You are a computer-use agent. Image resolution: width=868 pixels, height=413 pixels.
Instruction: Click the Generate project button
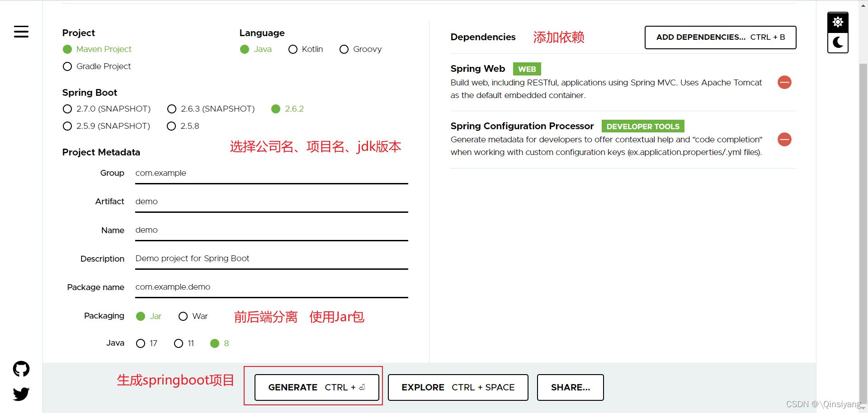[x=316, y=387]
